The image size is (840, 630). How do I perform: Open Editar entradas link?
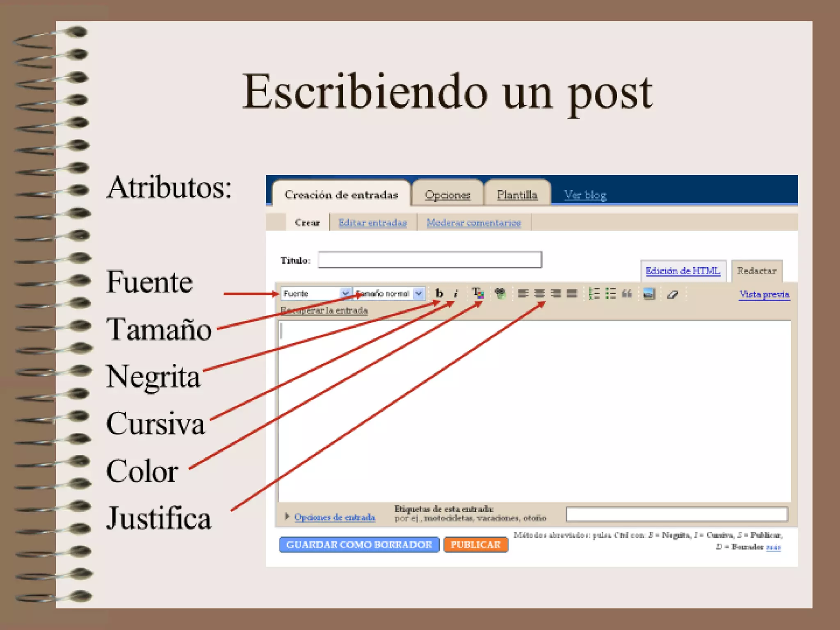pyautogui.click(x=372, y=223)
